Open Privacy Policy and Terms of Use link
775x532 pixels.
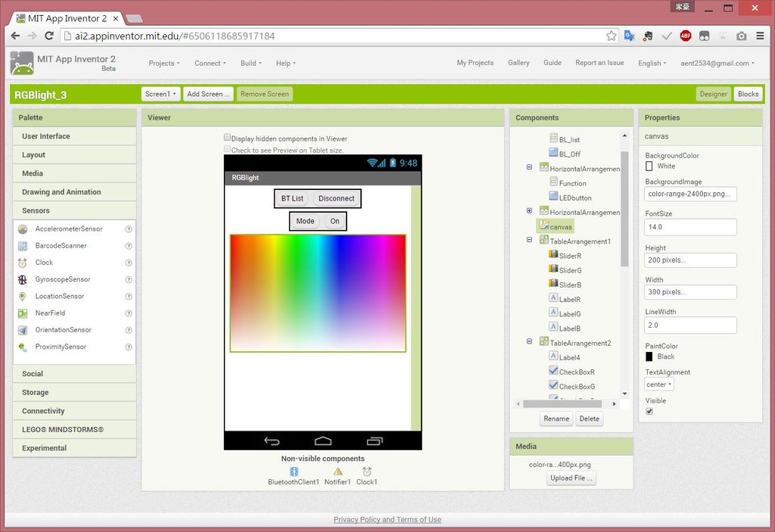[x=387, y=519]
